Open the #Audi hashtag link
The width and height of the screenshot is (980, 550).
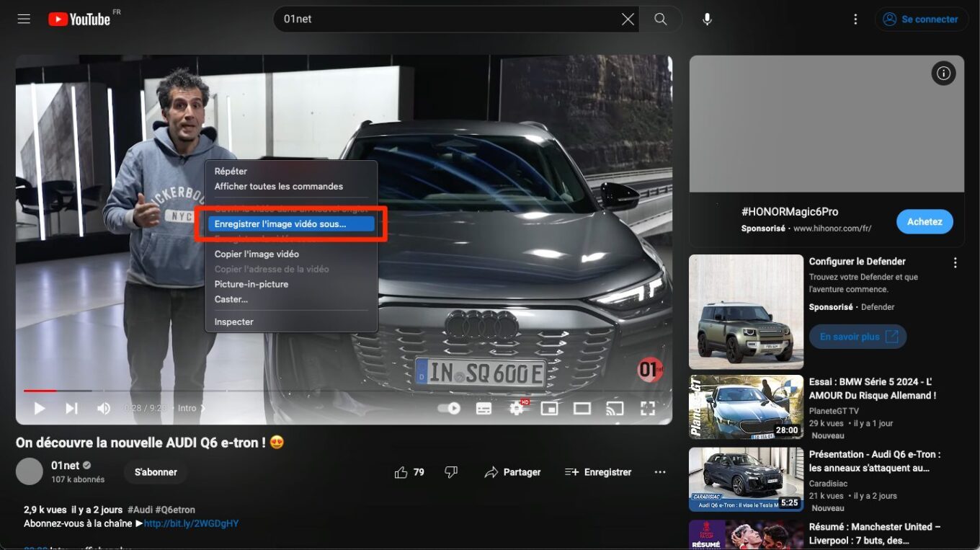pos(141,510)
